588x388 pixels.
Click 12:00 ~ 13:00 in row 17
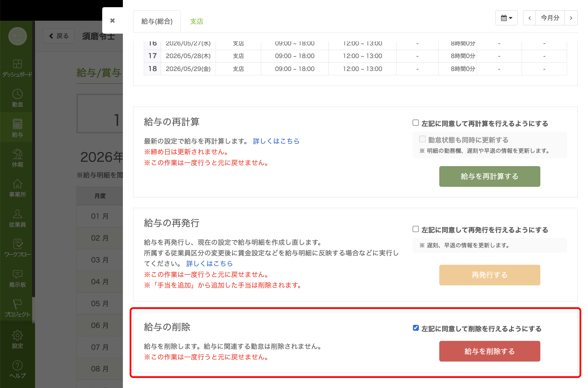[x=362, y=56]
